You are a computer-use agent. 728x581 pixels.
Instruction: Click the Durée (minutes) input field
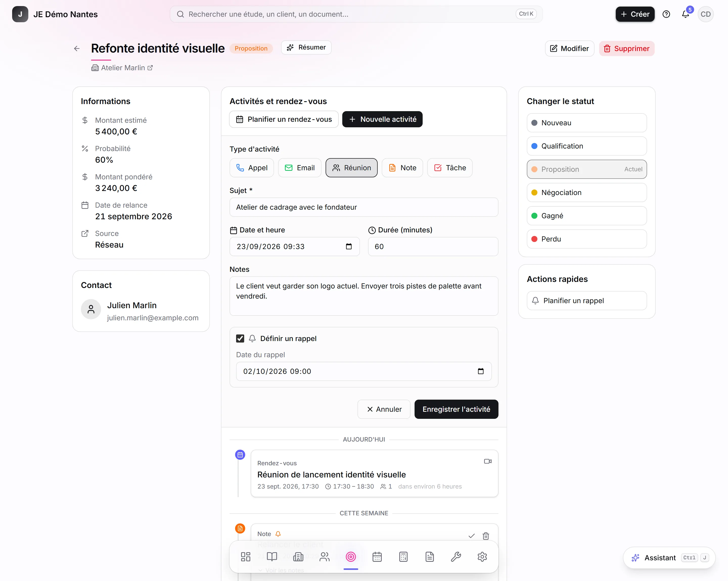pyautogui.click(x=433, y=247)
